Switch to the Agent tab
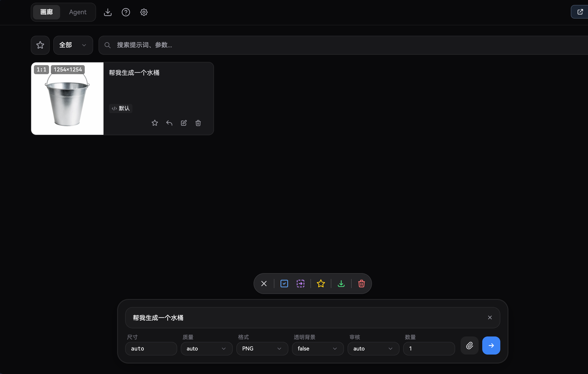 pos(78,12)
